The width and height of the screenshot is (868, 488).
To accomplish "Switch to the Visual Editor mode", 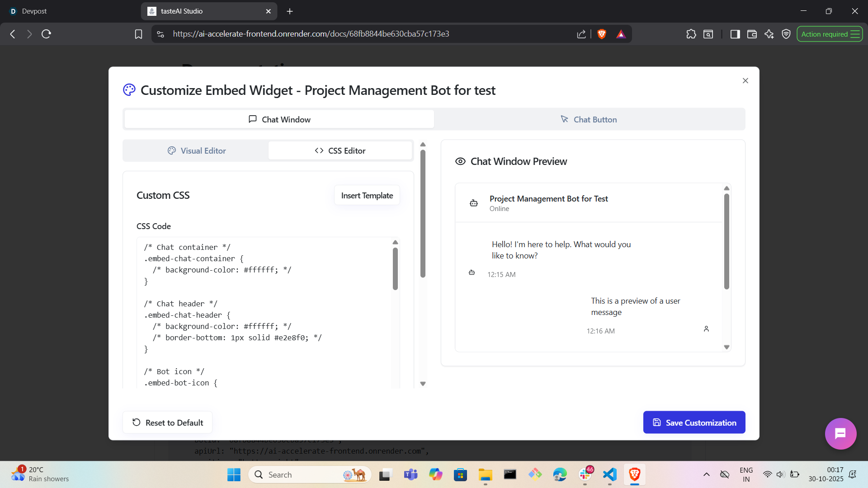I will (x=196, y=150).
